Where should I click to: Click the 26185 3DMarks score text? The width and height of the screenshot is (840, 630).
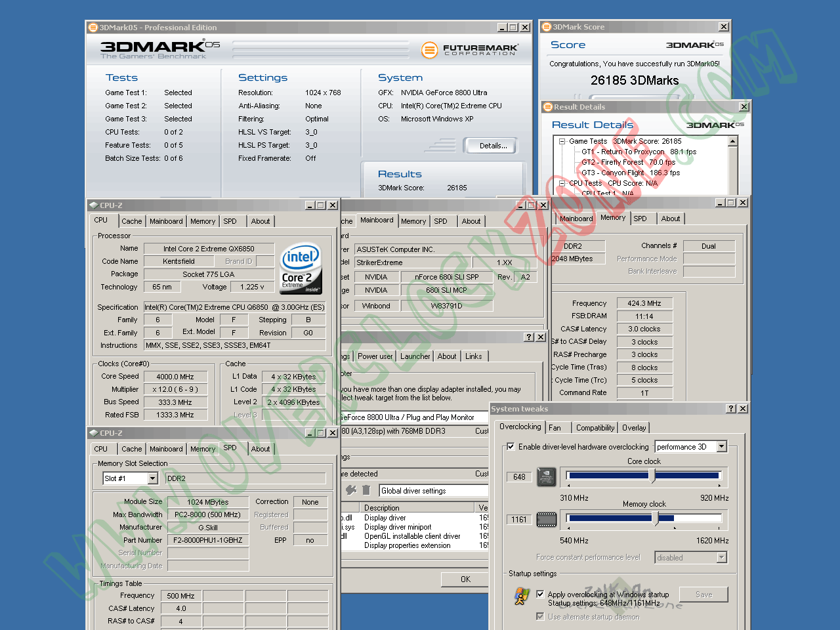tap(635, 81)
